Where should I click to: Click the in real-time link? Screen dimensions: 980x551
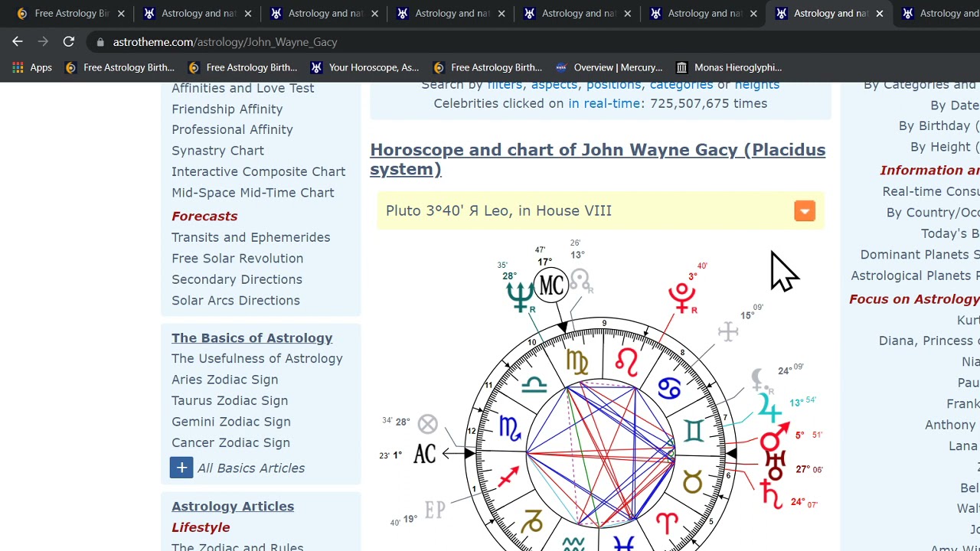(603, 103)
